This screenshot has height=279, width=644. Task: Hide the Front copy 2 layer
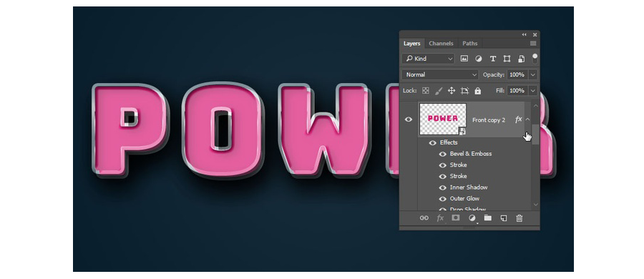click(x=409, y=119)
